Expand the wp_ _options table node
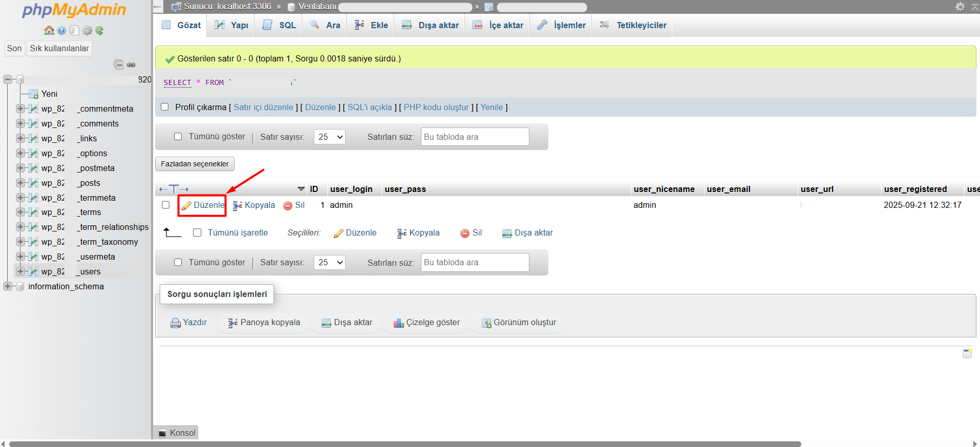This screenshot has height=447, width=980. tap(20, 153)
